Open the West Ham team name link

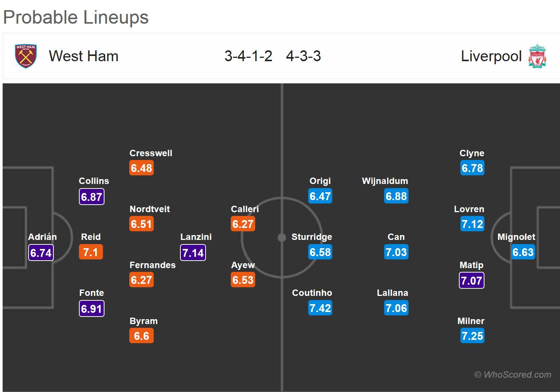click(83, 56)
